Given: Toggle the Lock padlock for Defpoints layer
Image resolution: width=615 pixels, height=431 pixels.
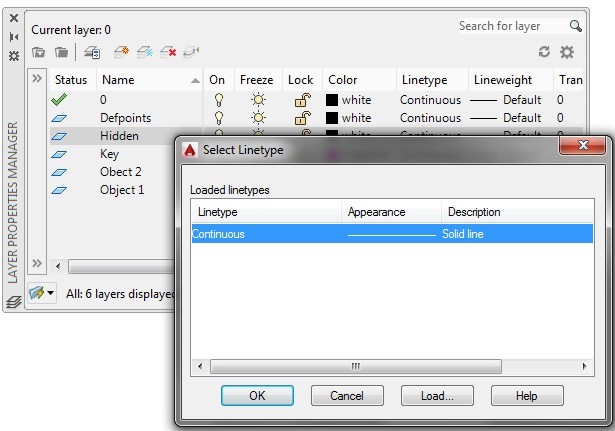Looking at the screenshot, I should [x=300, y=118].
